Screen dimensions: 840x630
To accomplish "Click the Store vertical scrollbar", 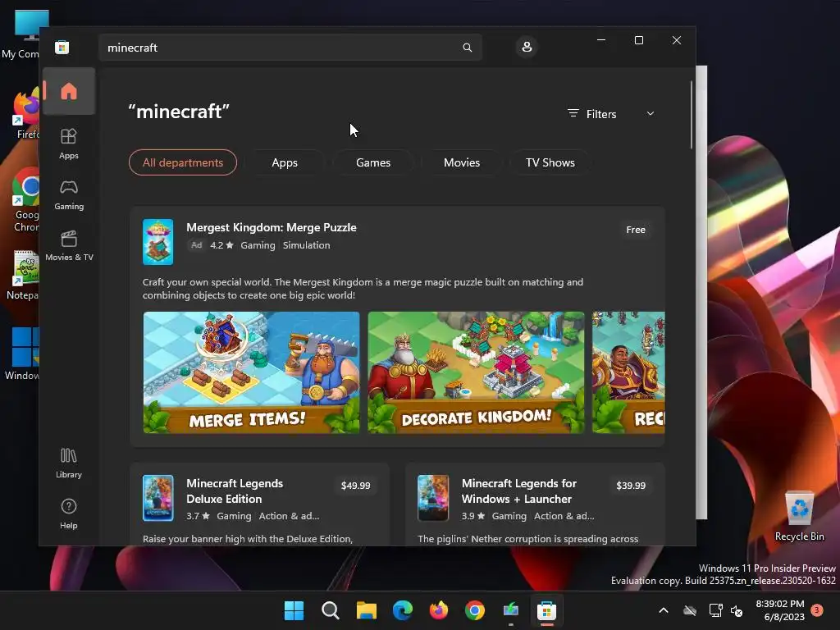I will coord(691,115).
